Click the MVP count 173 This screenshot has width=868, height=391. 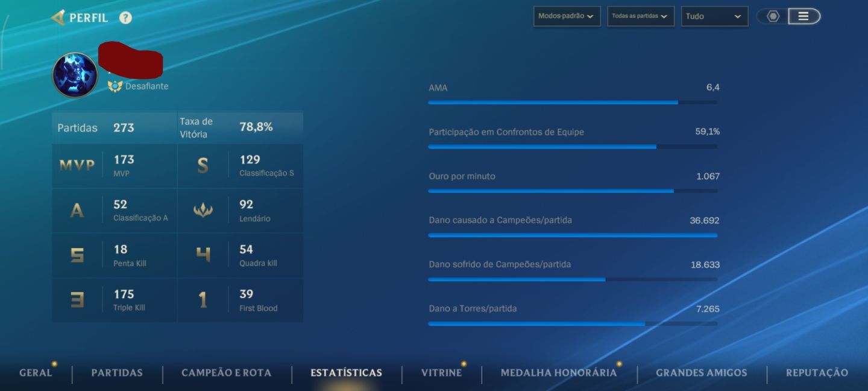[124, 160]
